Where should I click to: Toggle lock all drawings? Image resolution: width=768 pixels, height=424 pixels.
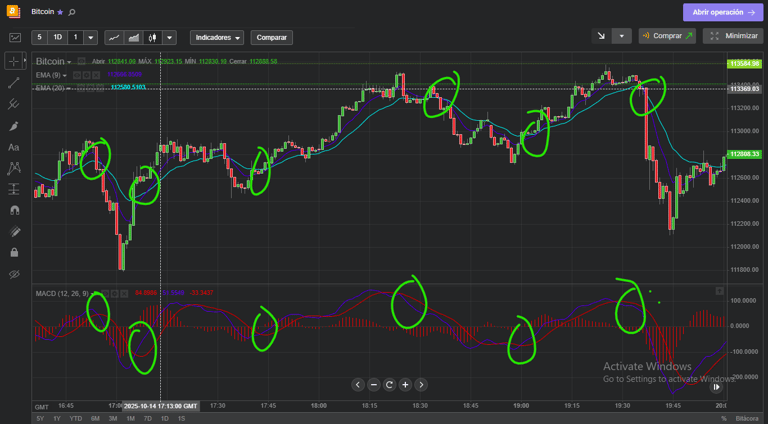[14, 253]
